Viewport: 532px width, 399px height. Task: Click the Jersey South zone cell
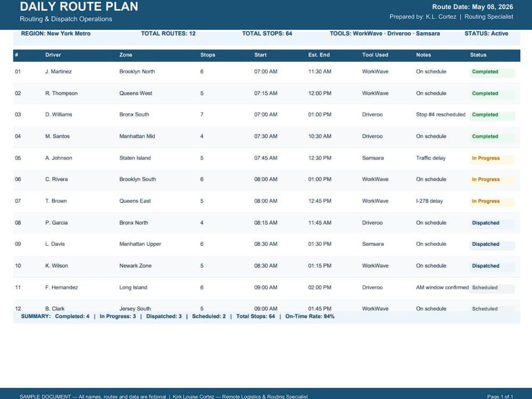point(135,309)
